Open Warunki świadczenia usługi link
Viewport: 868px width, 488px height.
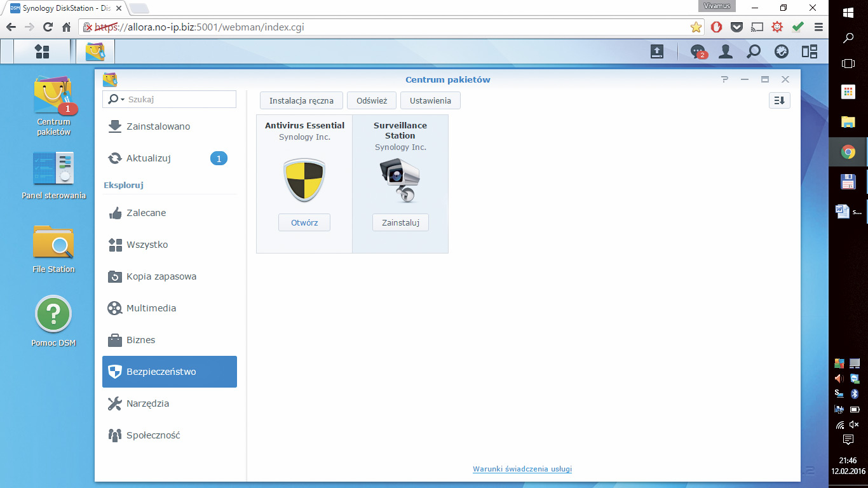pos(522,469)
